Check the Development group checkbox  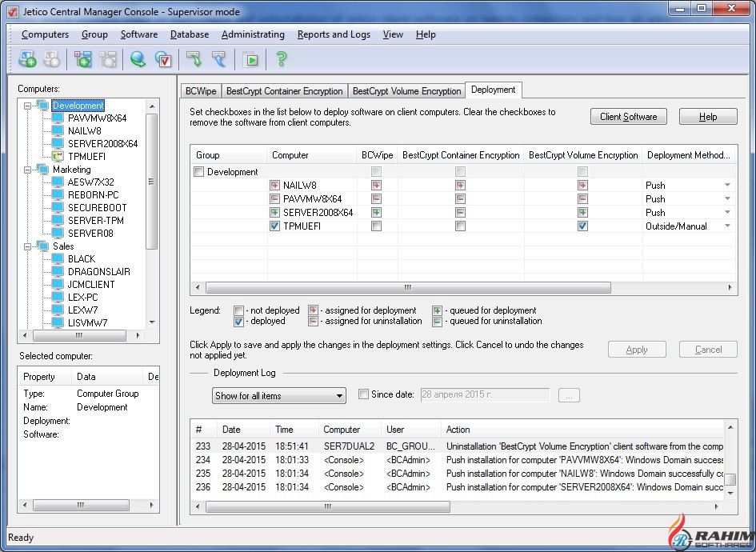(x=199, y=172)
